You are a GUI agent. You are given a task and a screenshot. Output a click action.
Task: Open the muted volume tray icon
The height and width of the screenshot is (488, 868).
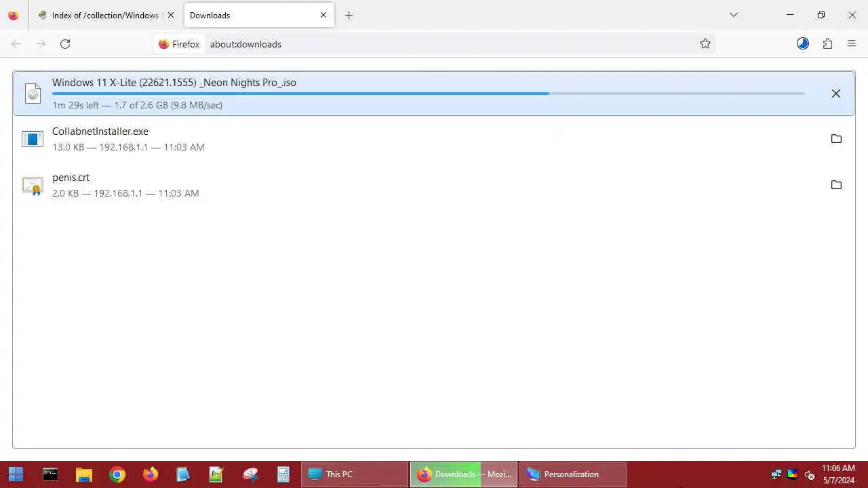tap(809, 474)
